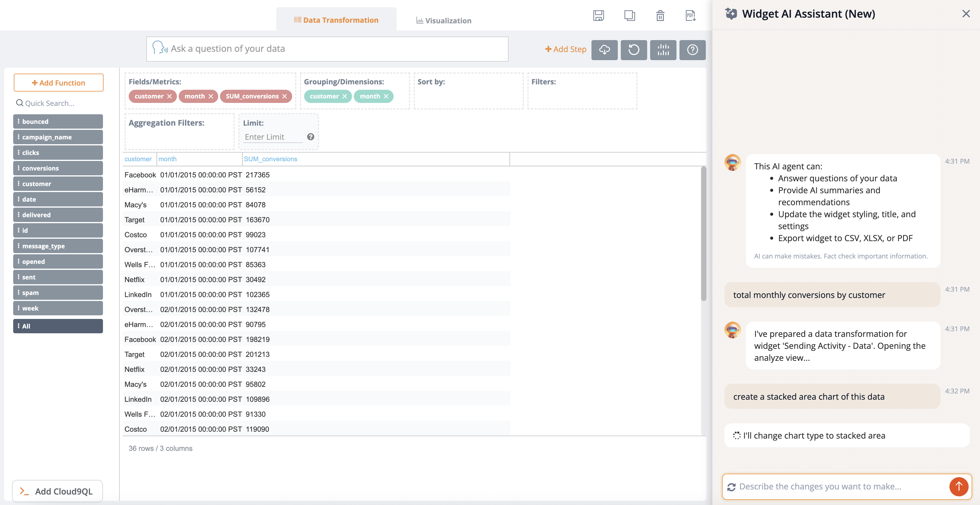Click the export to PDF icon
The width and height of the screenshot is (980, 505).
pyautogui.click(x=690, y=16)
